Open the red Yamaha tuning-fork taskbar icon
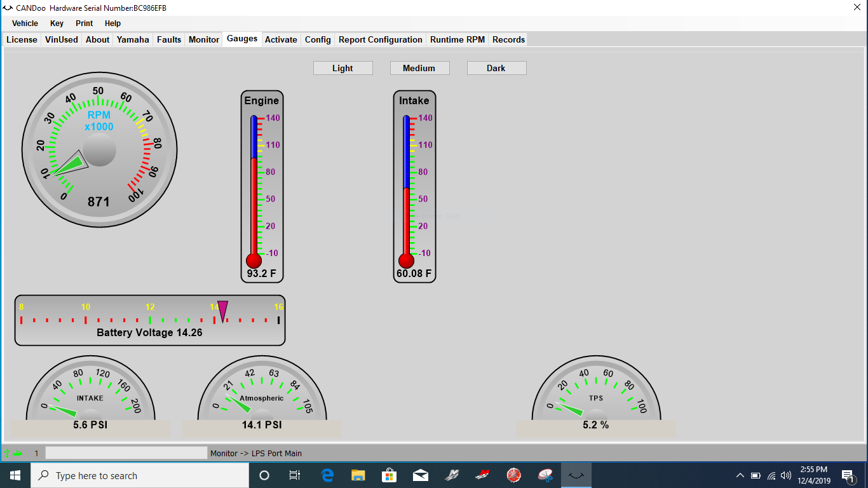This screenshot has width=868, height=488. [514, 475]
